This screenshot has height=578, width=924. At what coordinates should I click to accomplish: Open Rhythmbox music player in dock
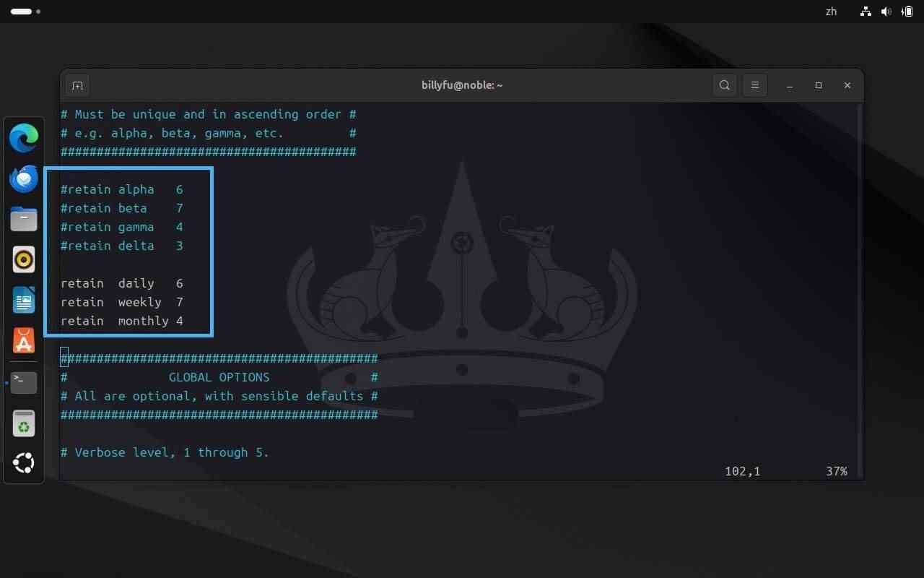click(24, 259)
